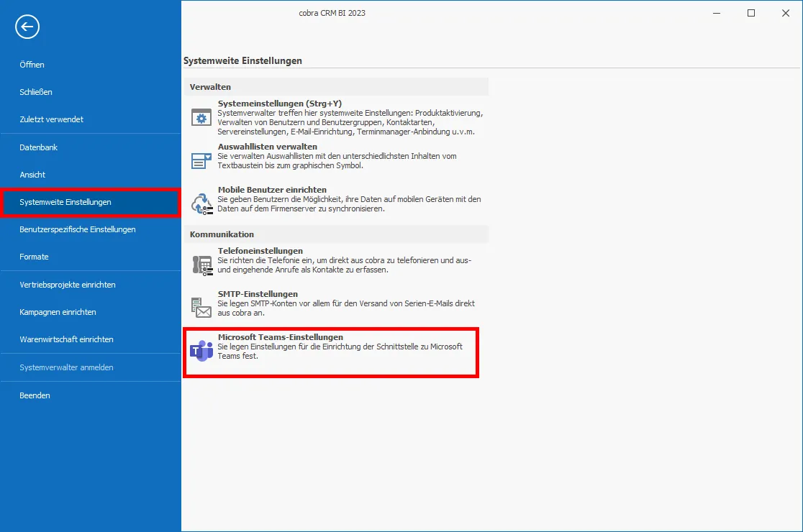
Task: Click the Microsoft Teams logo icon
Action: click(201, 350)
